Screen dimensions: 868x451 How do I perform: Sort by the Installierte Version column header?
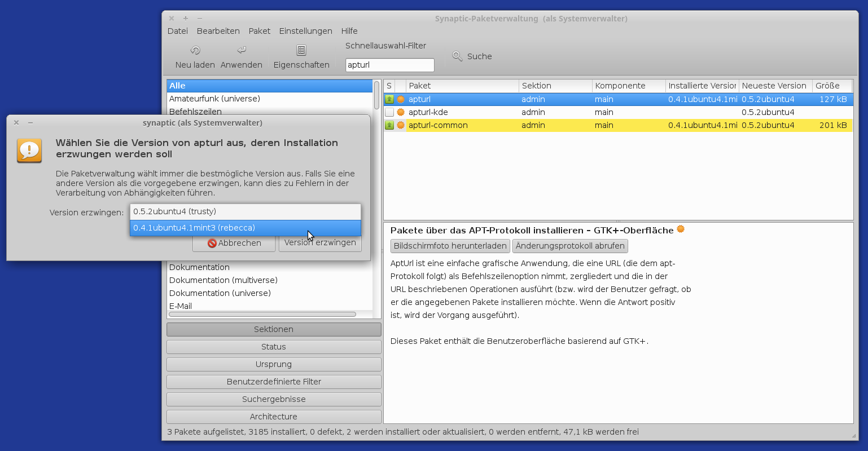pyautogui.click(x=702, y=86)
